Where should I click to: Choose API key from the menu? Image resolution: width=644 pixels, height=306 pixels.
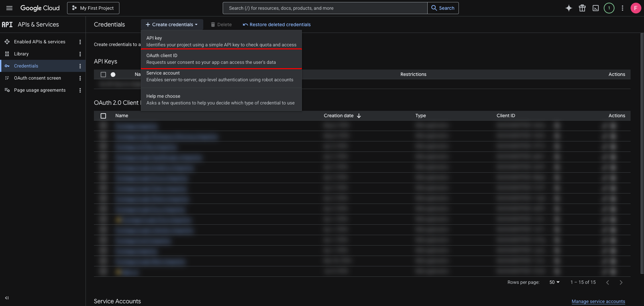click(221, 41)
